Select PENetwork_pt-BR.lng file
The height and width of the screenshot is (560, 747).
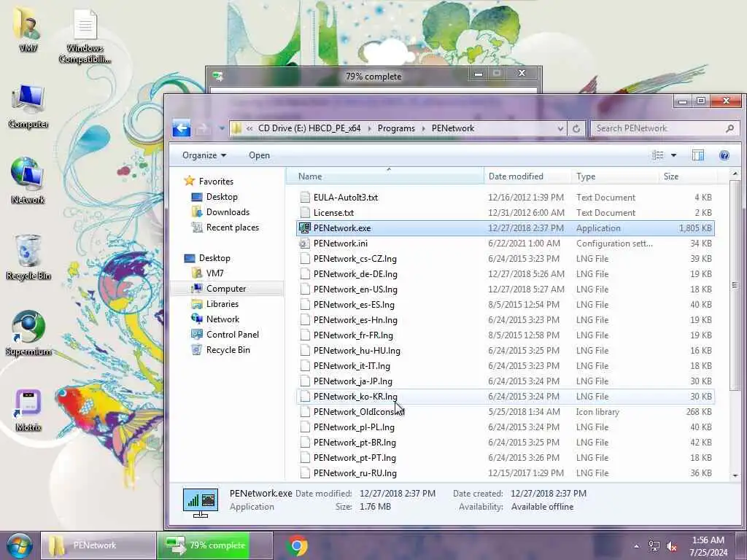[x=505, y=443]
